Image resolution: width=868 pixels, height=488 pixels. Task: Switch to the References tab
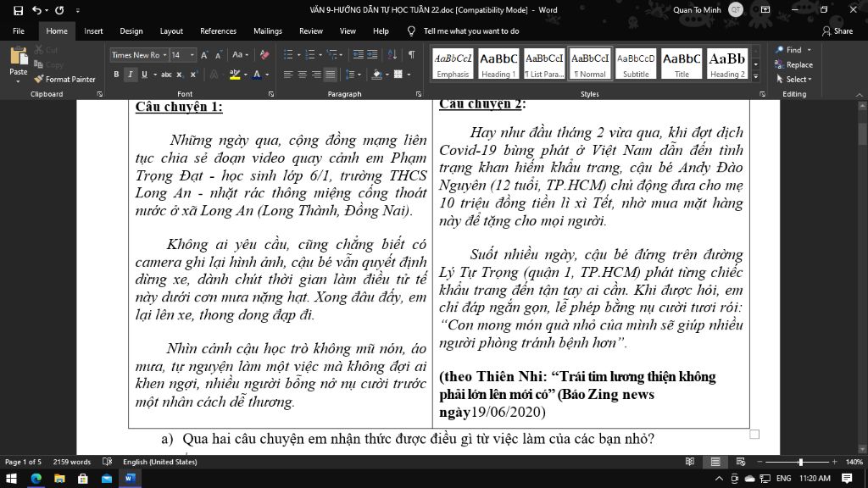point(218,31)
